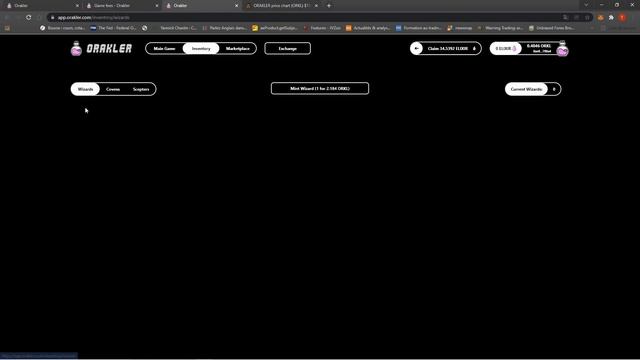Click the ORKL balance and wallet address

[x=539, y=49]
